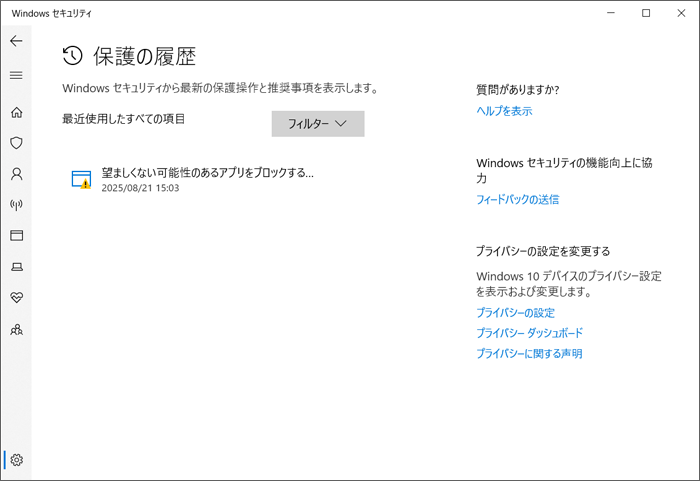Go back with the back arrow
Screen dimensions: 700x481
17,41
